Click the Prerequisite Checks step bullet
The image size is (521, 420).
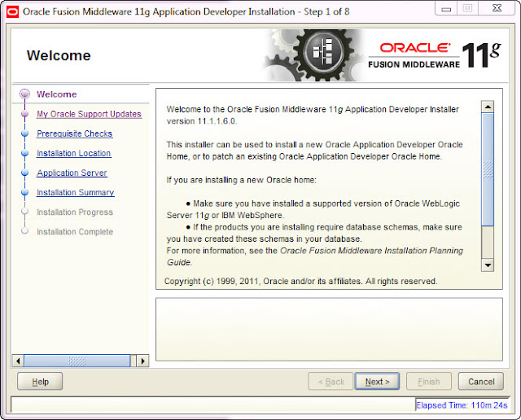click(x=24, y=133)
